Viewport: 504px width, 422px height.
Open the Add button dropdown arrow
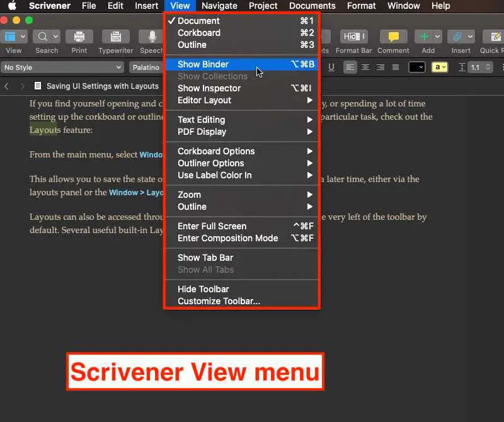tap(437, 37)
